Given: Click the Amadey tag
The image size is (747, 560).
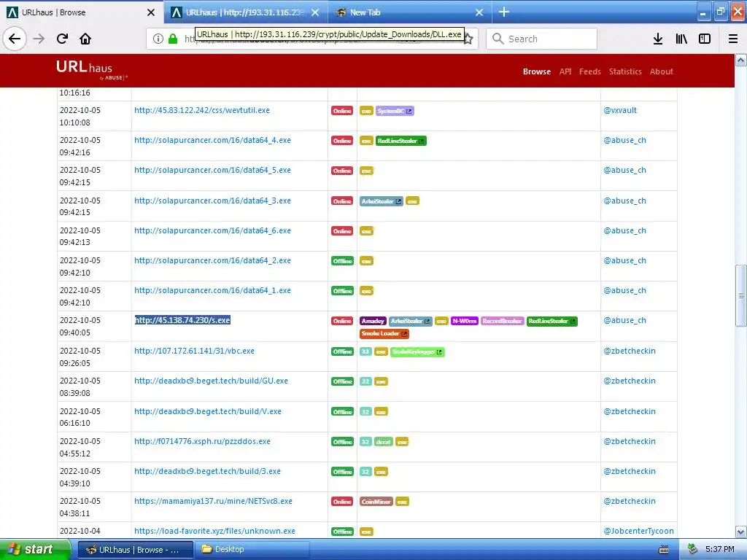Looking at the screenshot, I should [x=373, y=321].
